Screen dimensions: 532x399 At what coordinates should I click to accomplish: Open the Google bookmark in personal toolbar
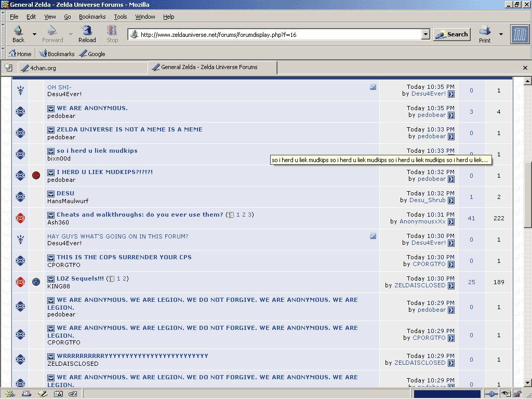pyautogui.click(x=92, y=54)
